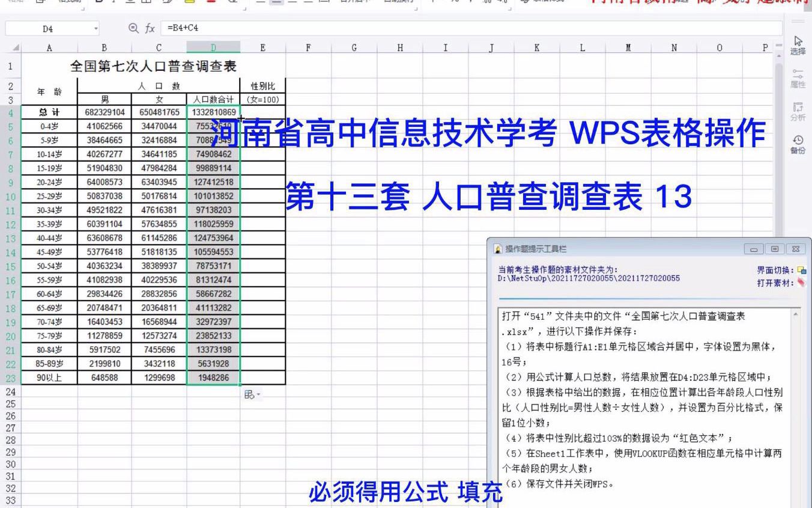
Task: Click the (女=100) cell
Action: [x=263, y=99]
